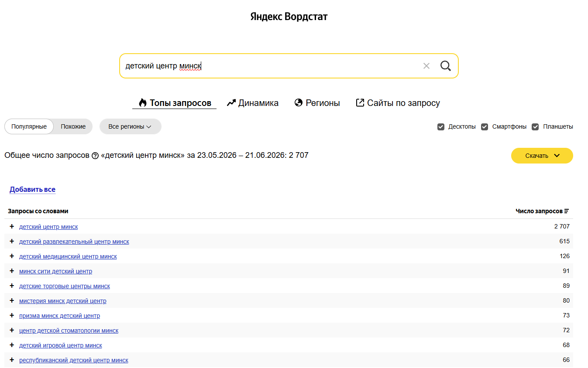
Task: Add 'детский игровой центр минск' via plus icon
Action: [x=12, y=345]
